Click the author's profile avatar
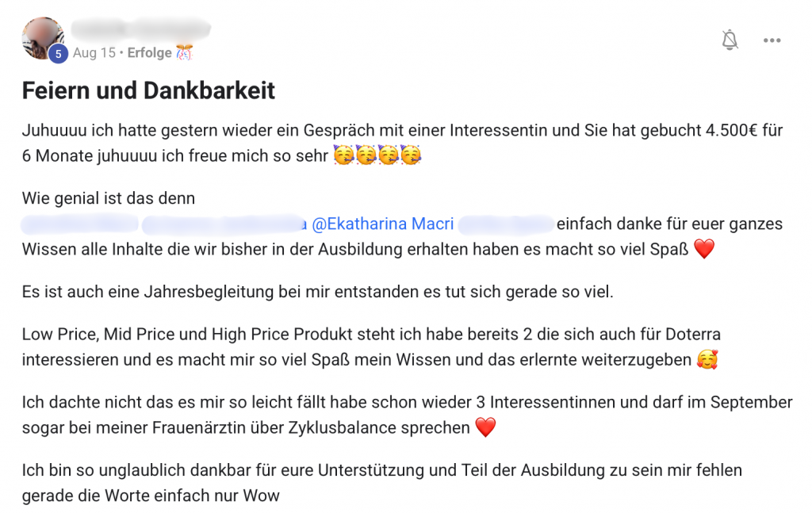812x513 pixels. (41, 36)
